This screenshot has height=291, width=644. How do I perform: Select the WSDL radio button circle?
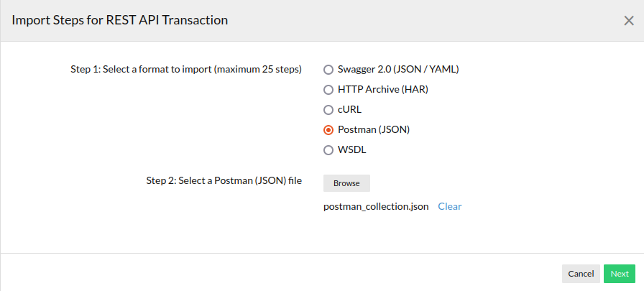328,150
